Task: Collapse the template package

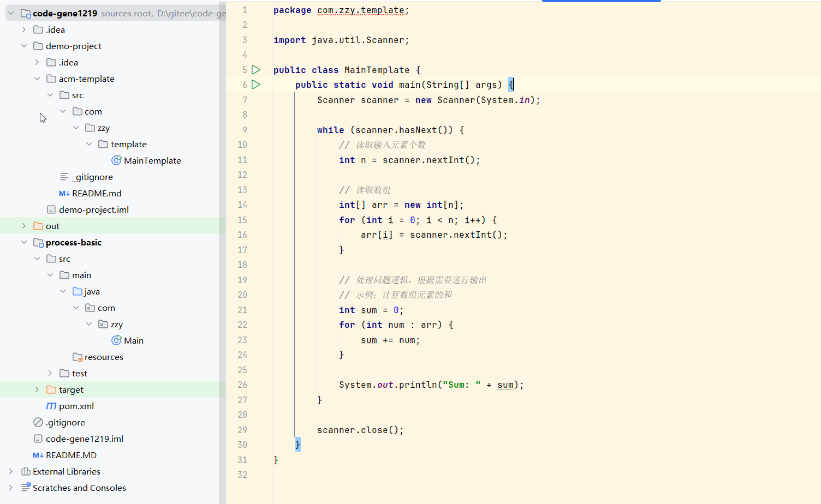Action: [x=89, y=144]
